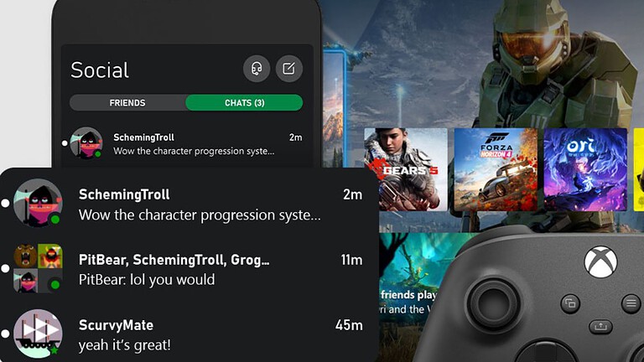Click the Social heading
This screenshot has width=644, height=362.
coord(100,70)
